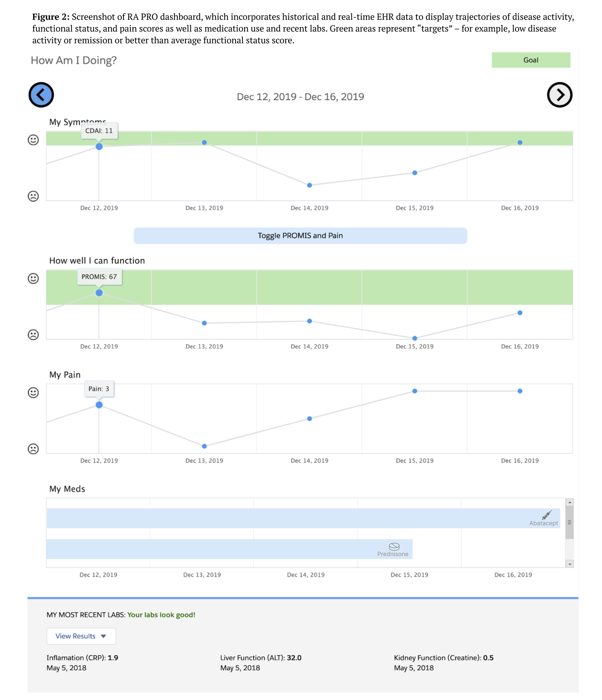Click the CDAI: 11 data point
The width and height of the screenshot is (602, 700).
tap(99, 146)
